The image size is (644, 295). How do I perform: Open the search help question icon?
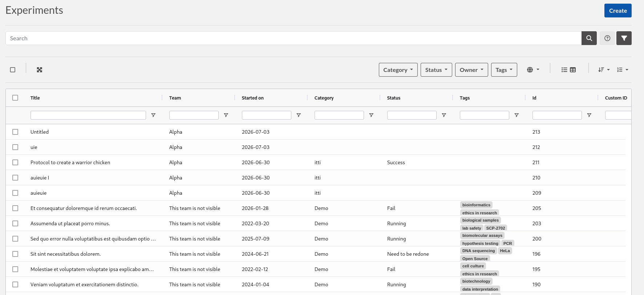click(x=607, y=38)
